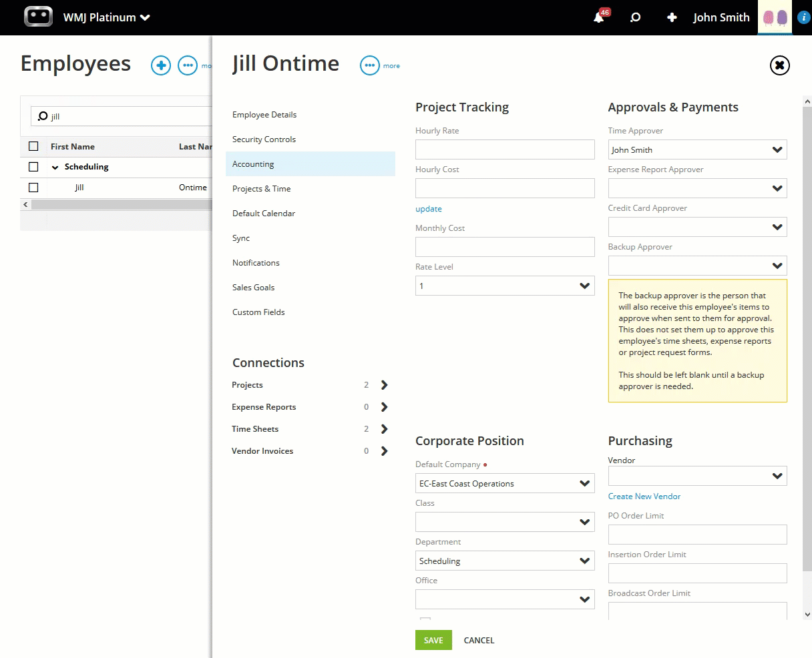This screenshot has width=812, height=658.
Task: Open the Class dropdown
Action: pyautogui.click(x=505, y=522)
